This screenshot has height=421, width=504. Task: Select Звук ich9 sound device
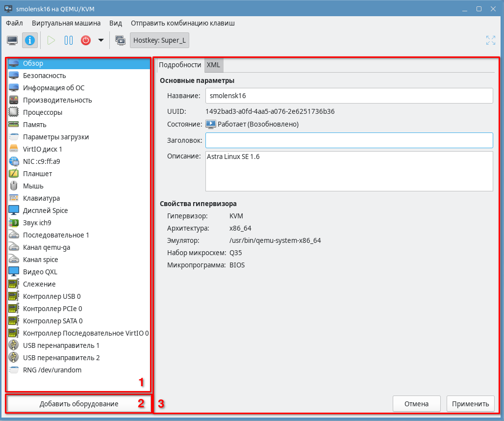[37, 223]
